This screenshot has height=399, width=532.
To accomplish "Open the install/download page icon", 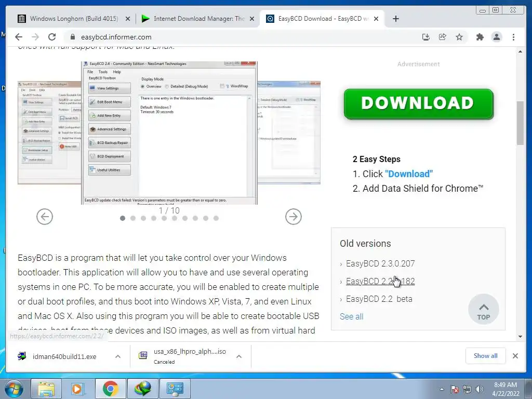I will point(426,37).
